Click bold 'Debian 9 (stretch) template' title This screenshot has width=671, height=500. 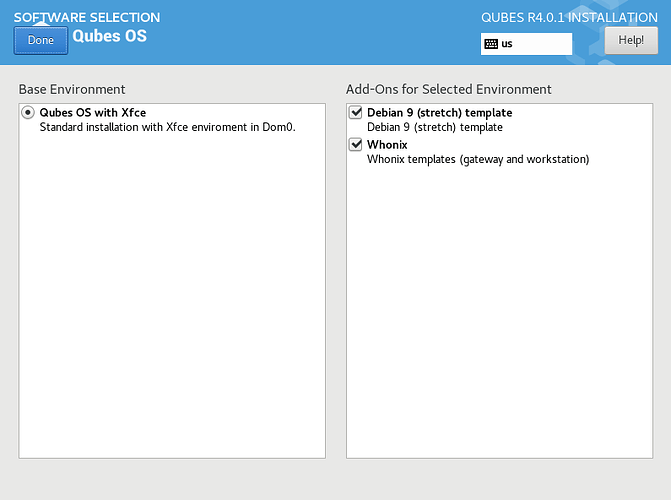(x=439, y=113)
